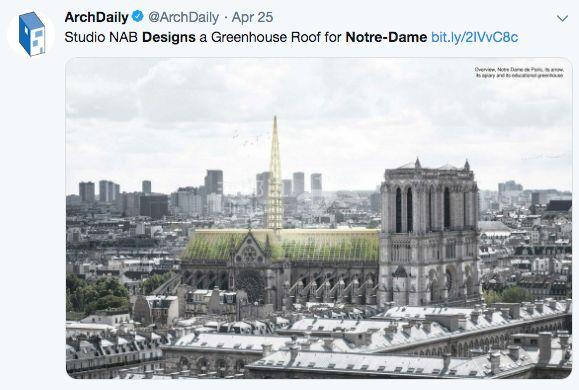Screen dimensions: 579x390
Task: Click the rose window on the transept
Action: (249, 253)
